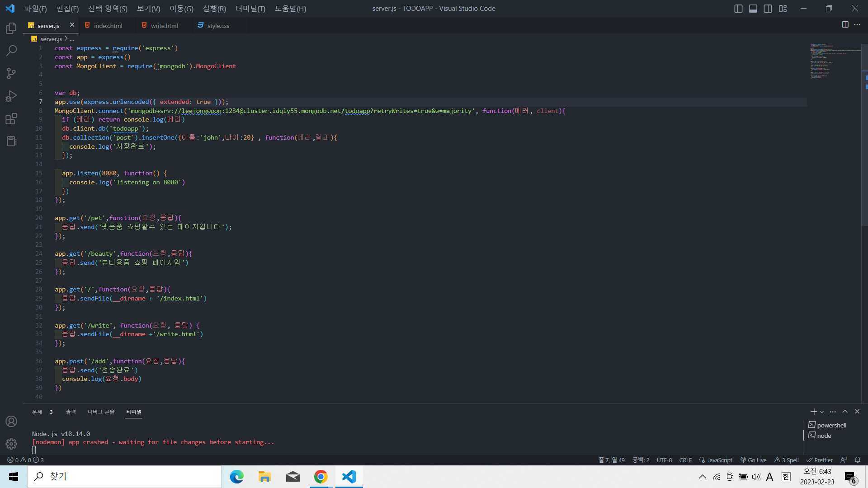Create a new terminal with plus icon

[814, 412]
